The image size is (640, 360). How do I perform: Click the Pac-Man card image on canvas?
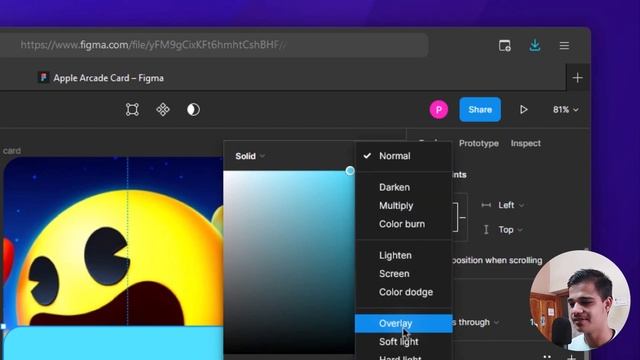point(113,241)
